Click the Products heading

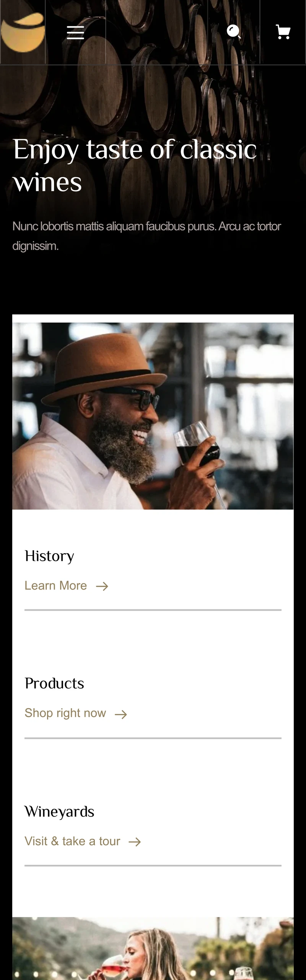[54, 684]
